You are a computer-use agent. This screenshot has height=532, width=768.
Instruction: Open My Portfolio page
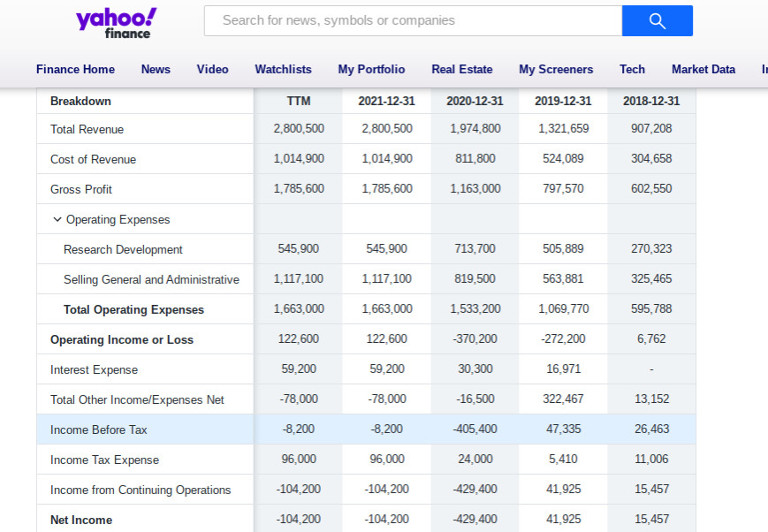(x=371, y=69)
